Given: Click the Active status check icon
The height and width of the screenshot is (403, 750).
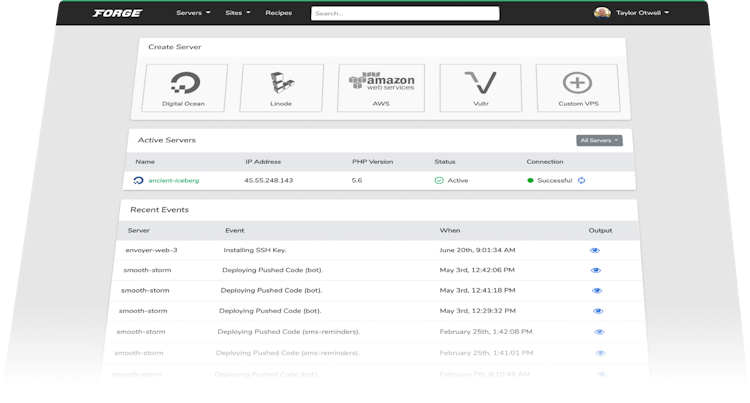Looking at the screenshot, I should [439, 181].
